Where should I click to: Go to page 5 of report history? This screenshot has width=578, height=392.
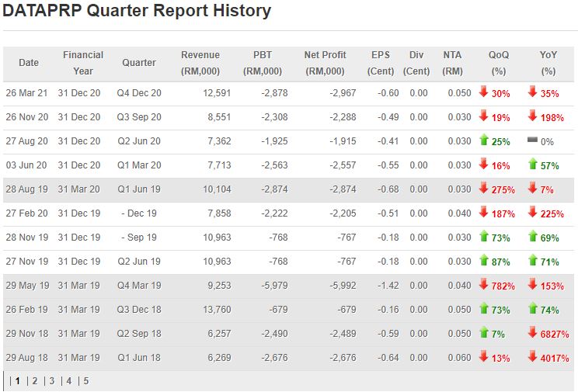[x=85, y=381]
